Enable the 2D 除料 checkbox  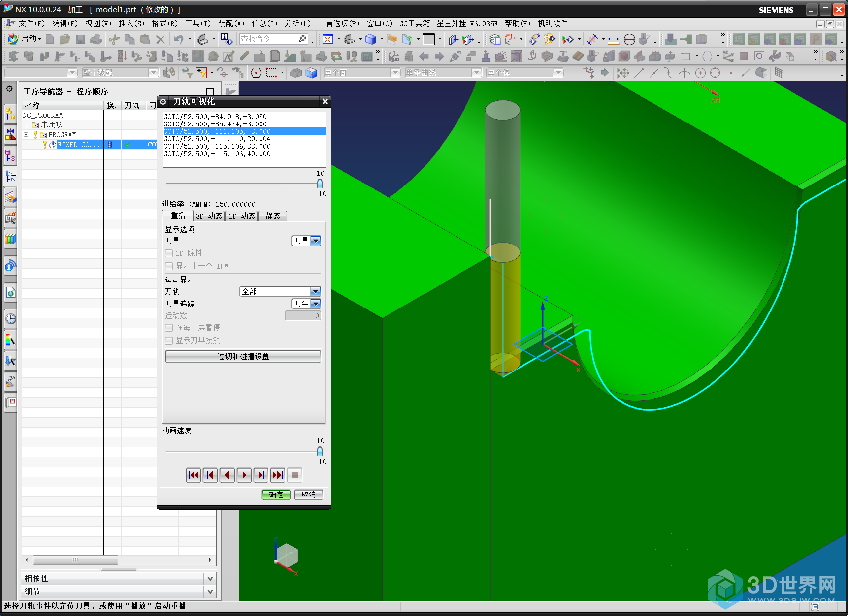pos(169,253)
